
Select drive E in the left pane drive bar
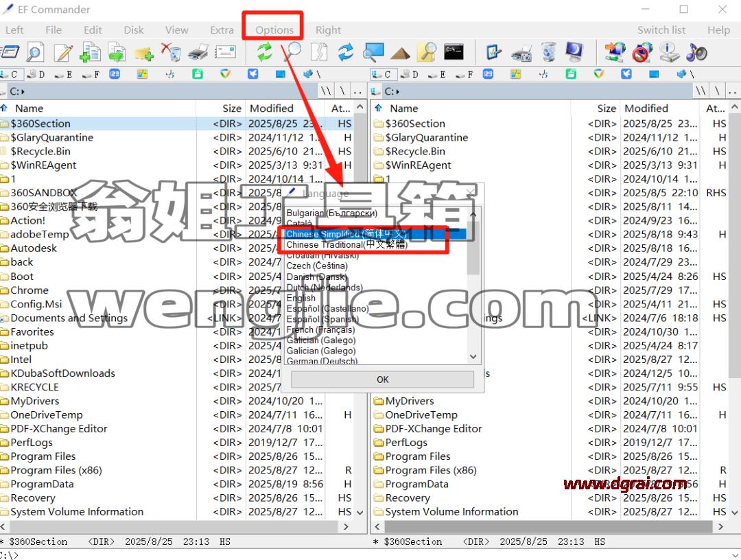pos(63,74)
